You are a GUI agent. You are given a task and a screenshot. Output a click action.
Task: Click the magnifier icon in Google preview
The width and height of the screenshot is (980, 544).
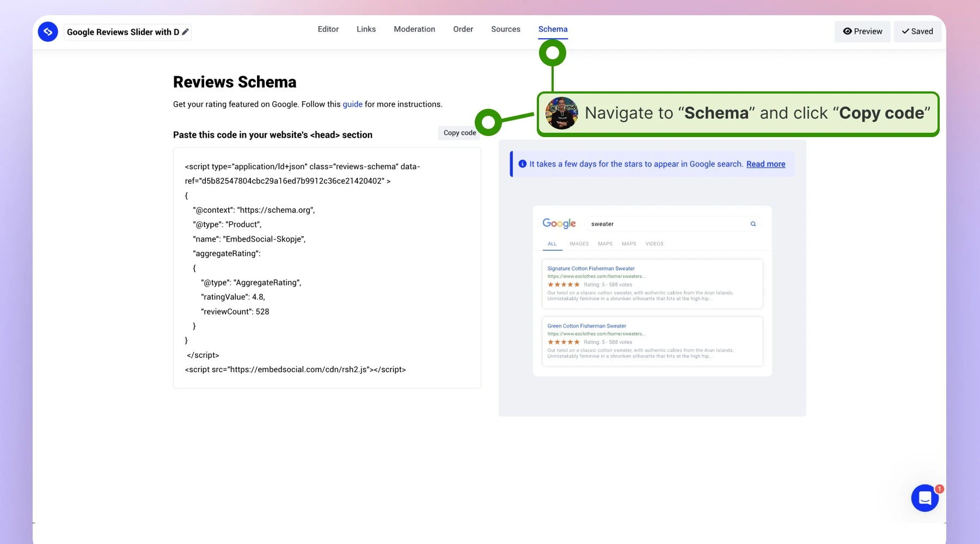coord(753,224)
